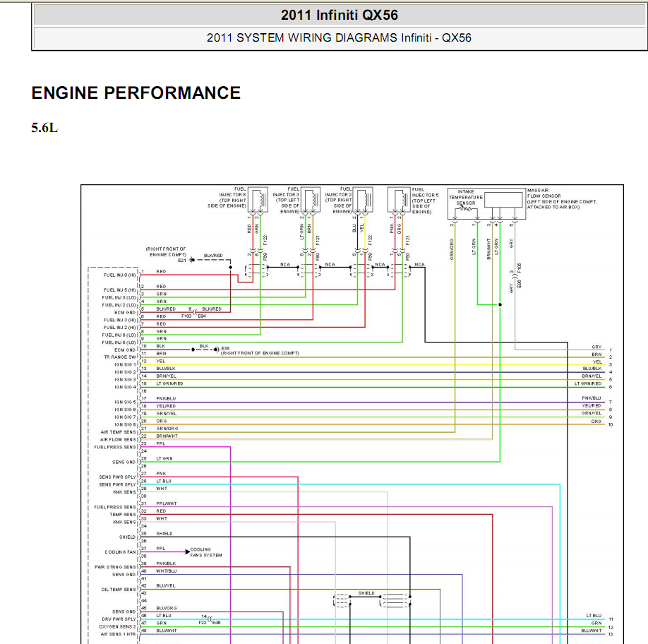
Task: Click the Fuel Injector 5 coil symbol
Action: pyautogui.click(x=398, y=200)
